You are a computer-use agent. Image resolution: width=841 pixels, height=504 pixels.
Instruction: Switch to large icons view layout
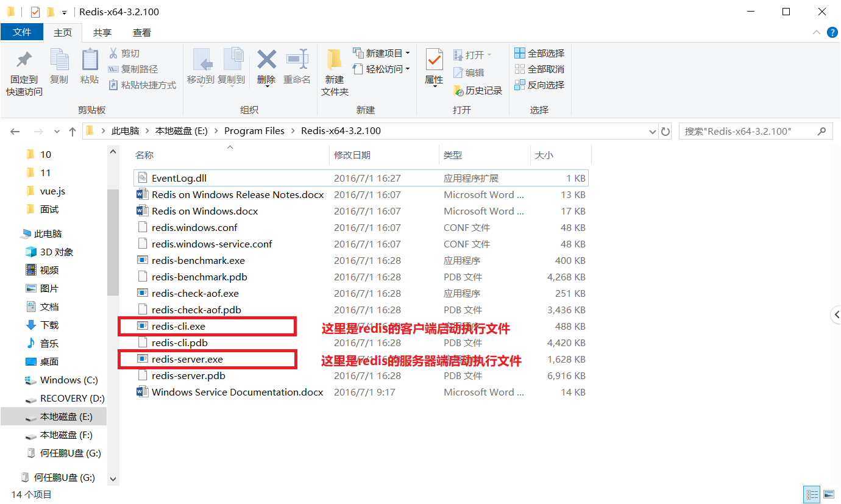pyautogui.click(x=828, y=494)
